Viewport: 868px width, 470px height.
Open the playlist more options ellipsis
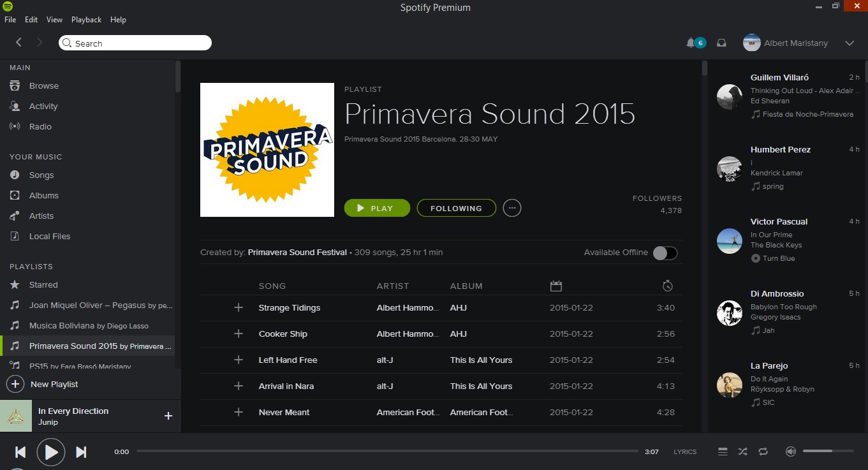[511, 209]
